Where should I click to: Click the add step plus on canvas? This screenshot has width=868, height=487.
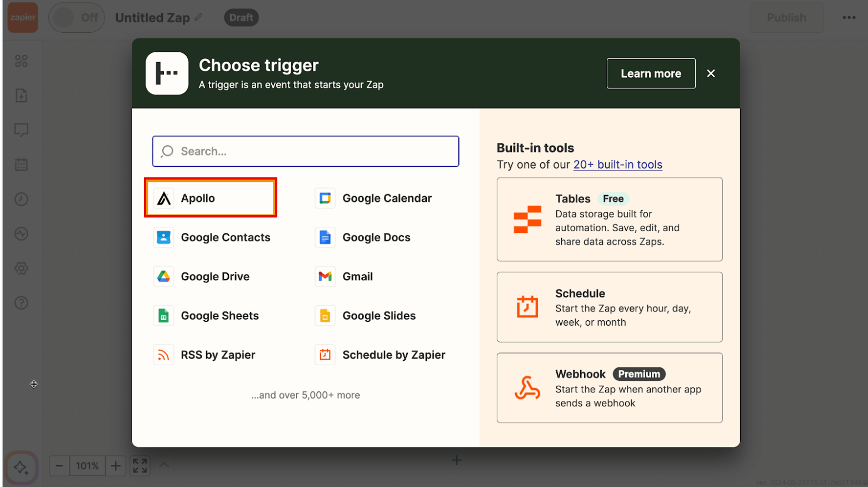tap(456, 460)
